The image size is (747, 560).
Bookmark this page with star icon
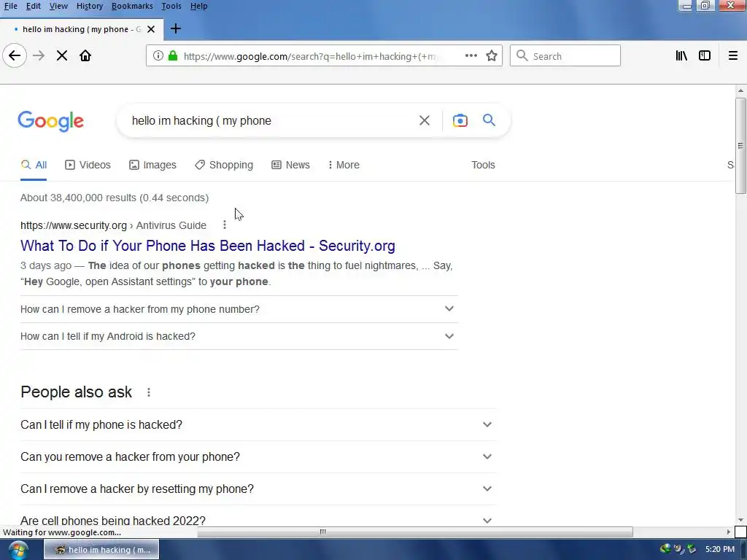pyautogui.click(x=492, y=55)
